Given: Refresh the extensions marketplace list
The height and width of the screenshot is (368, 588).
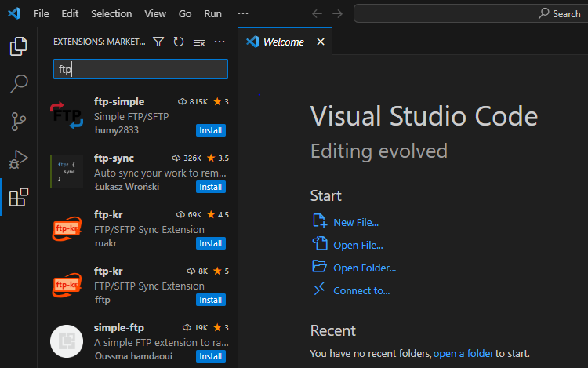Looking at the screenshot, I should [x=179, y=42].
